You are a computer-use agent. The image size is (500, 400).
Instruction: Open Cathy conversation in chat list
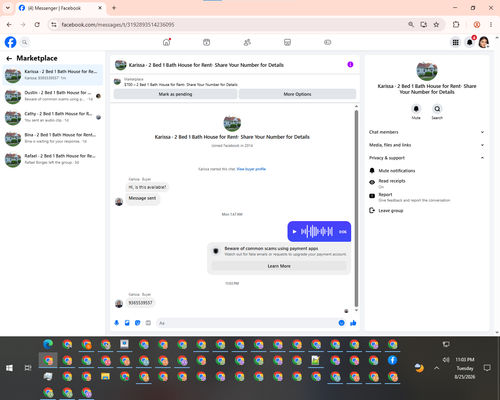click(x=53, y=117)
